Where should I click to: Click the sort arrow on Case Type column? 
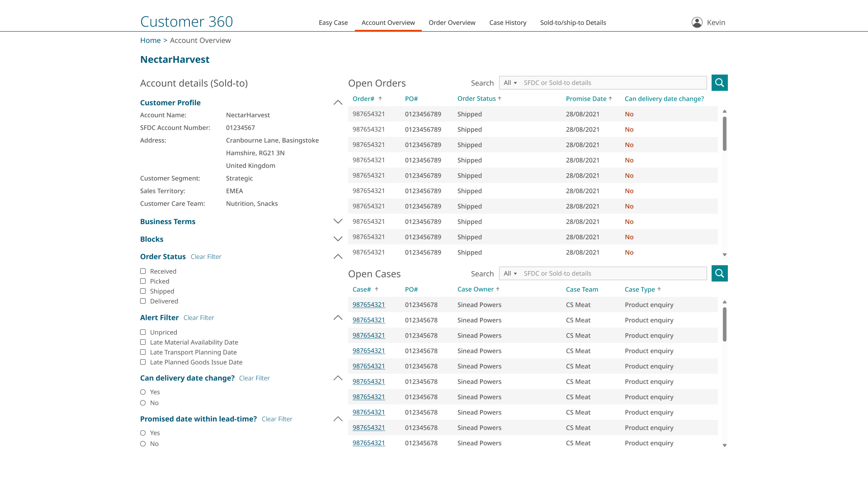660,289
